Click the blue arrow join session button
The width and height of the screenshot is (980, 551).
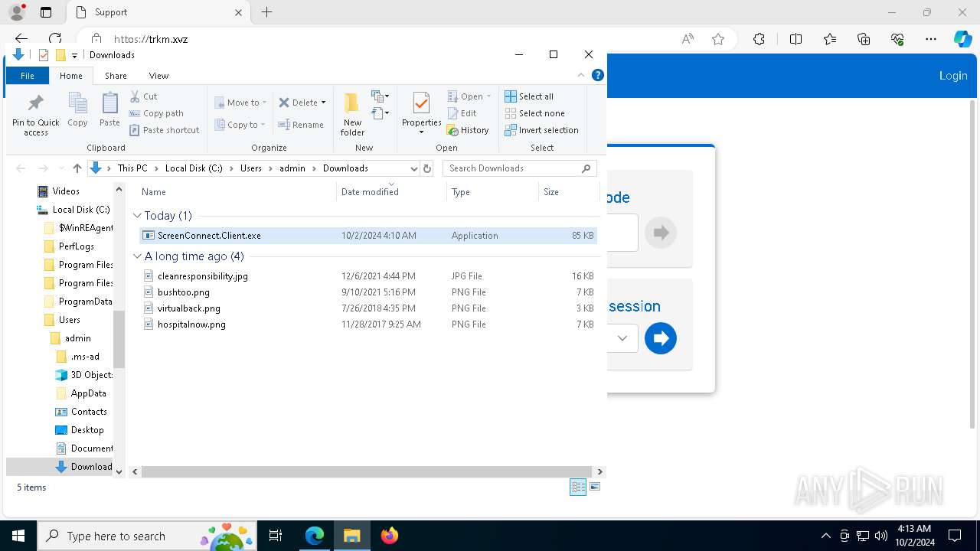[x=661, y=338]
